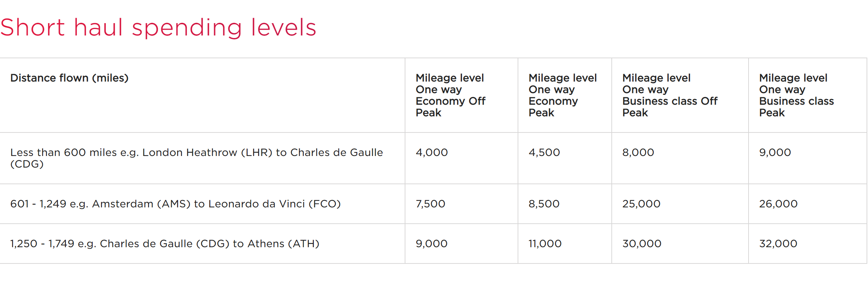
Task: Select the 8,500 mileage cell
Action: pyautogui.click(x=544, y=204)
